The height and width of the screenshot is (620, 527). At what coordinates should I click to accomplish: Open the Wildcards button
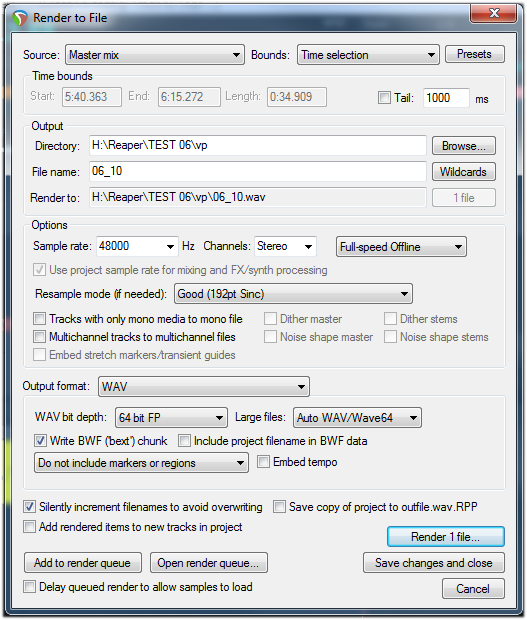(463, 172)
